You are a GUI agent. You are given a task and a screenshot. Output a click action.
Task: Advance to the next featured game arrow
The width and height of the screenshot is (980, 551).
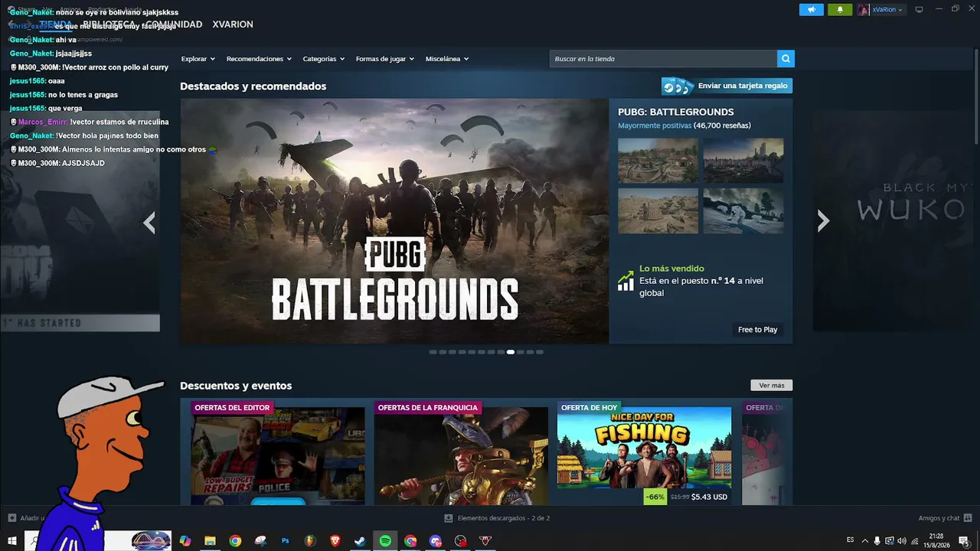pos(823,221)
